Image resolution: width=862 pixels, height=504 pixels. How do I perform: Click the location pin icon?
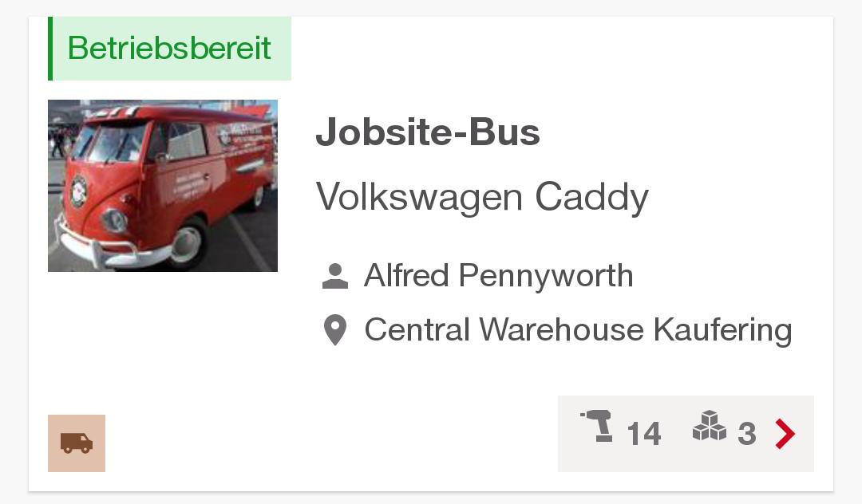click(335, 329)
